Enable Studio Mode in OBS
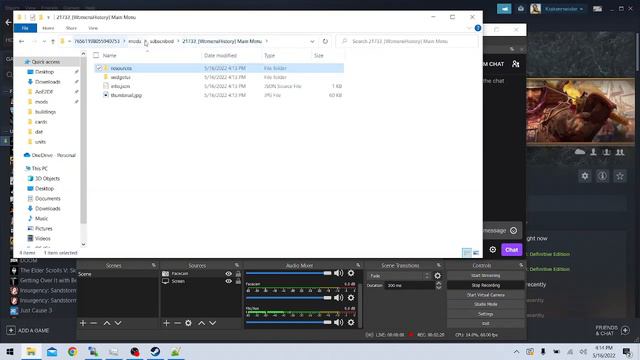Screen dimensions: 640x360 [485, 304]
